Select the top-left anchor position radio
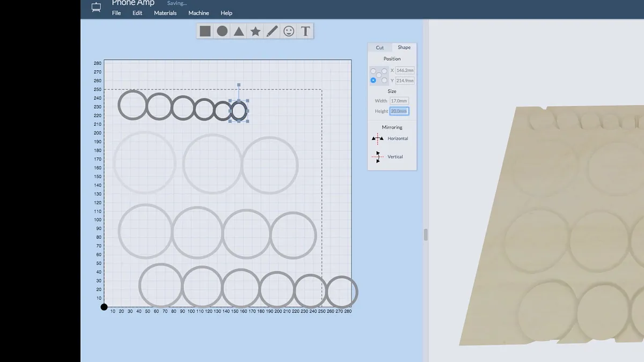The height and width of the screenshot is (362, 644). pos(373,71)
